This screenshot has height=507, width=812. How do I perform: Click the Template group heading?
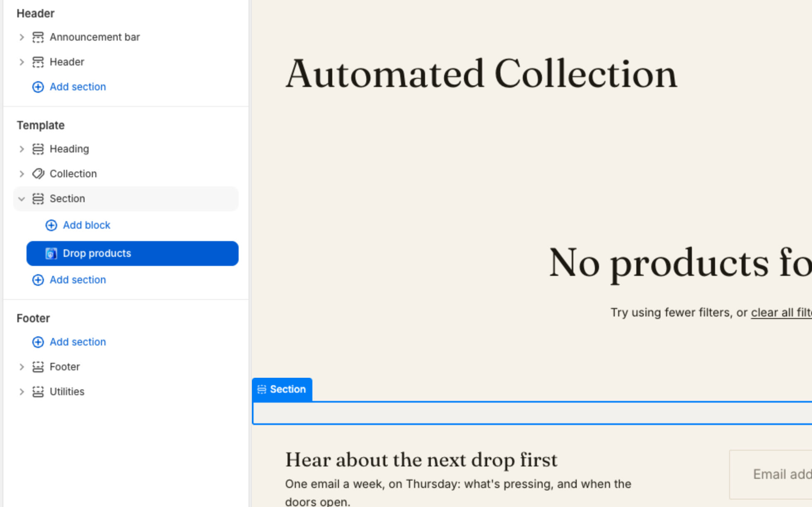click(x=41, y=126)
